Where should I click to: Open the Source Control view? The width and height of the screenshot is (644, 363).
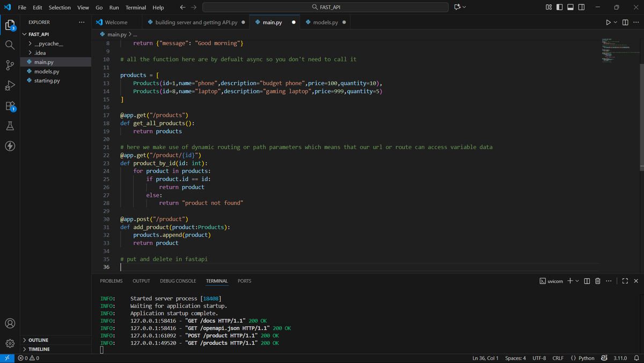[x=10, y=66]
